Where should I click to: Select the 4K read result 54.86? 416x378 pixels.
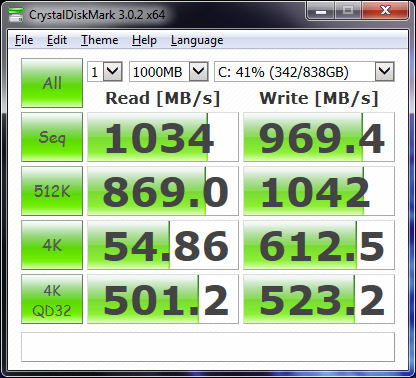[163, 245]
